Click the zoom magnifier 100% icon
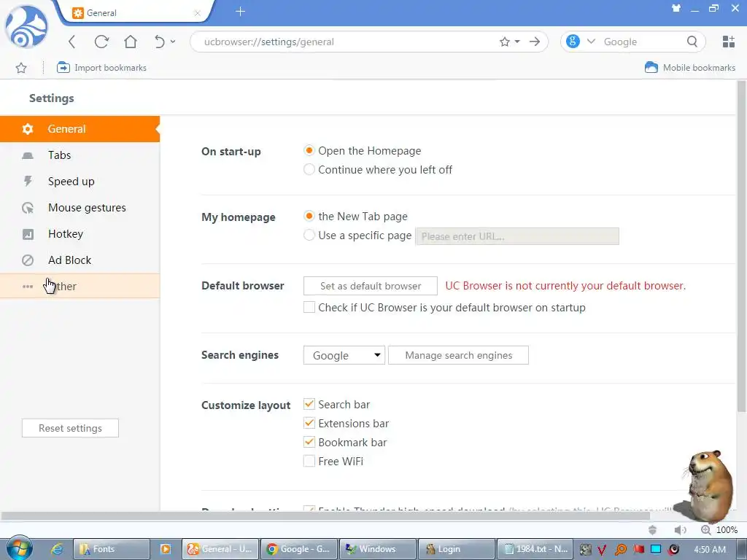Viewport: 747px width, 560px height. (x=706, y=530)
